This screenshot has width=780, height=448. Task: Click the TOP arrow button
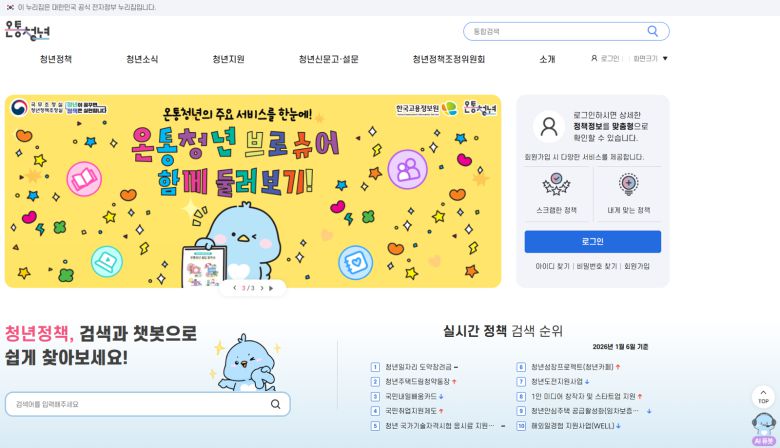pyautogui.click(x=763, y=396)
